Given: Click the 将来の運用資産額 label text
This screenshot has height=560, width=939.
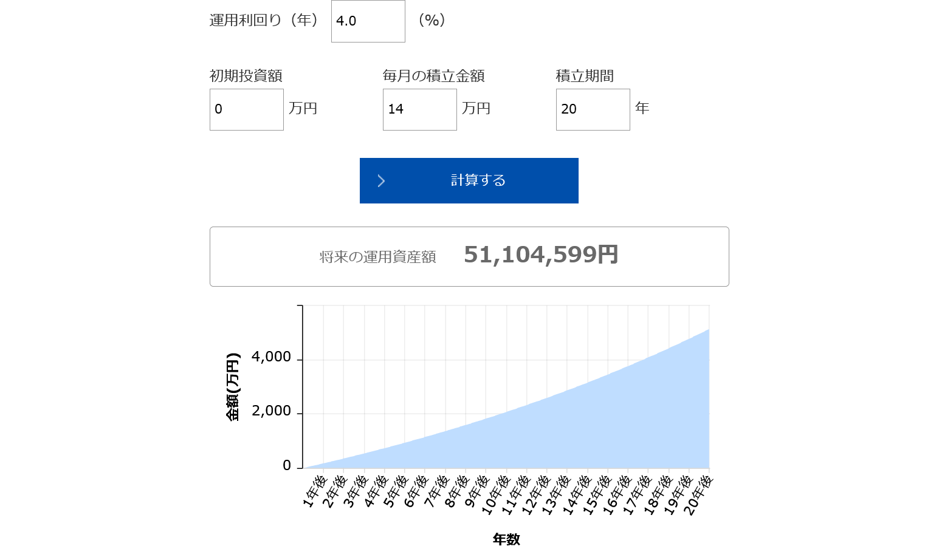Looking at the screenshot, I should (377, 257).
